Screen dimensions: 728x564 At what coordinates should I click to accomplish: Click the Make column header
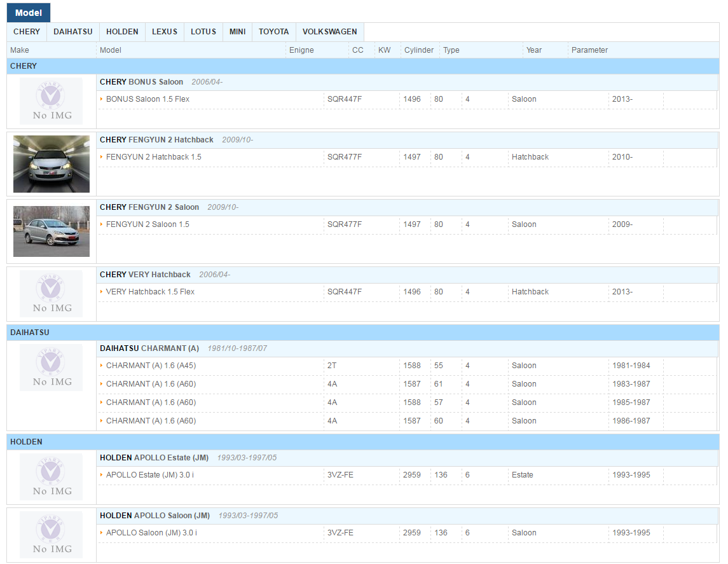pyautogui.click(x=20, y=50)
